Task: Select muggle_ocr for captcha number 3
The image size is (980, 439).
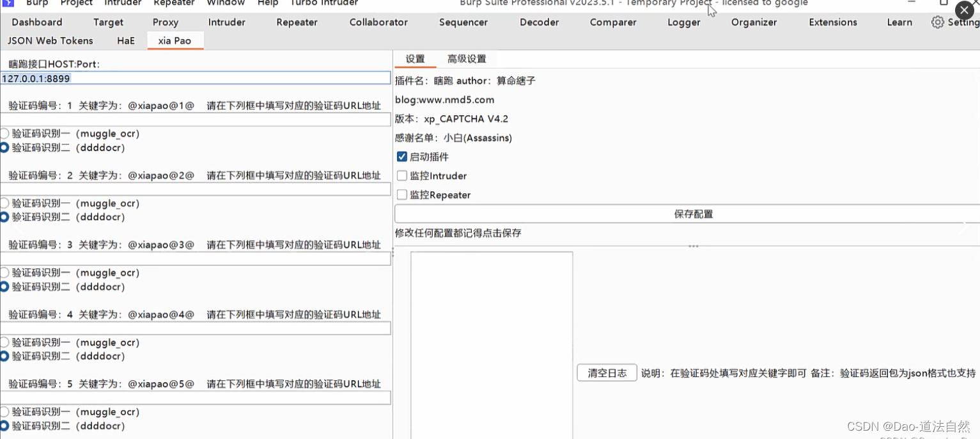Action: [x=4, y=273]
